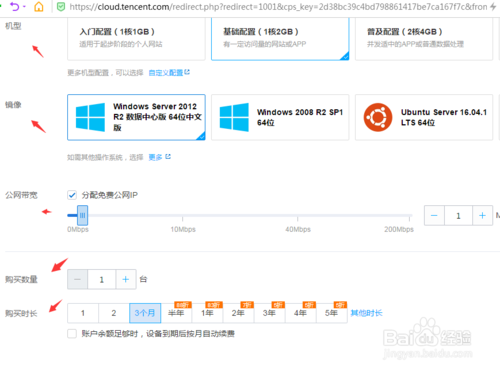Click the 购买数量 value field

coord(102,279)
